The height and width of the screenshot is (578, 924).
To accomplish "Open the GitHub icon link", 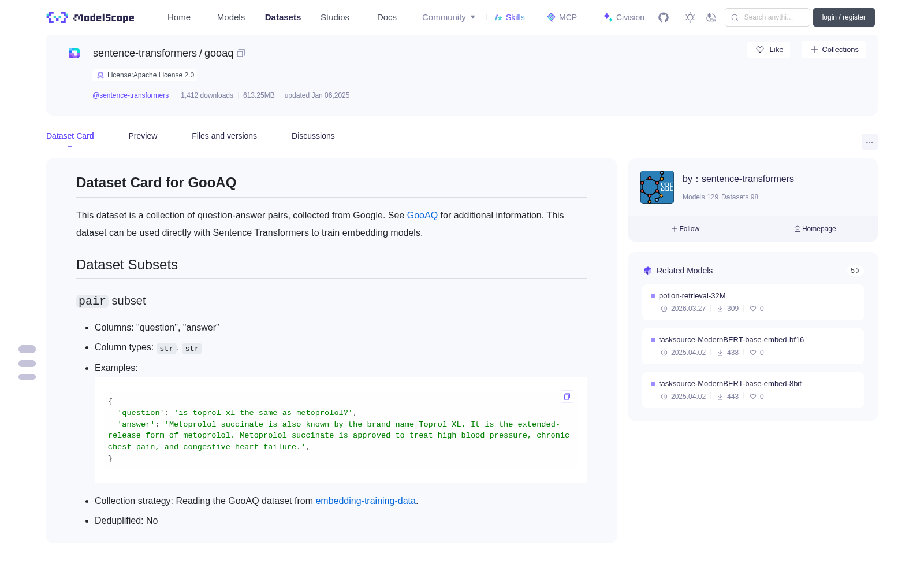I will pyautogui.click(x=664, y=17).
